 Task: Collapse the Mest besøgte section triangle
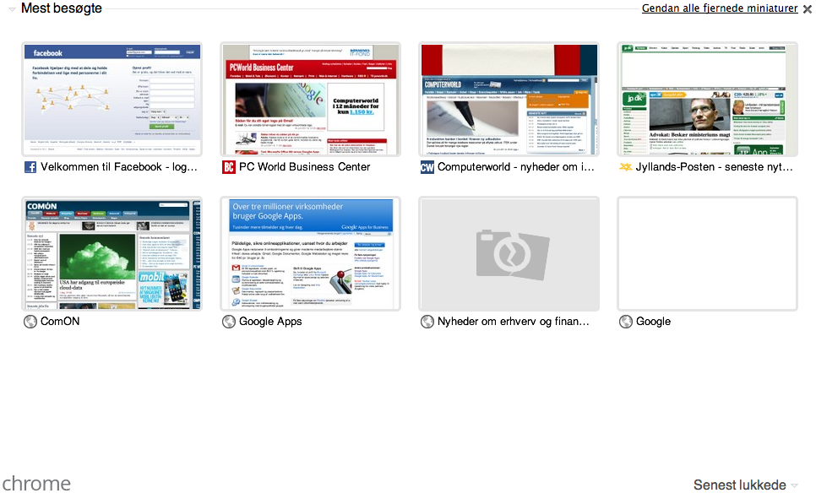[12, 8]
